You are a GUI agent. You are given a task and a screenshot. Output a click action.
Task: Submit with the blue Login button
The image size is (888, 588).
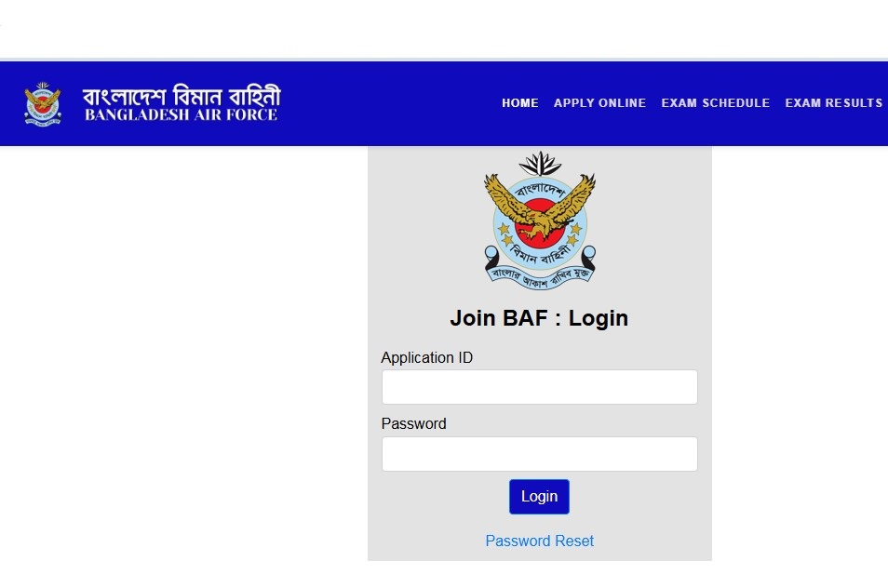click(x=539, y=497)
